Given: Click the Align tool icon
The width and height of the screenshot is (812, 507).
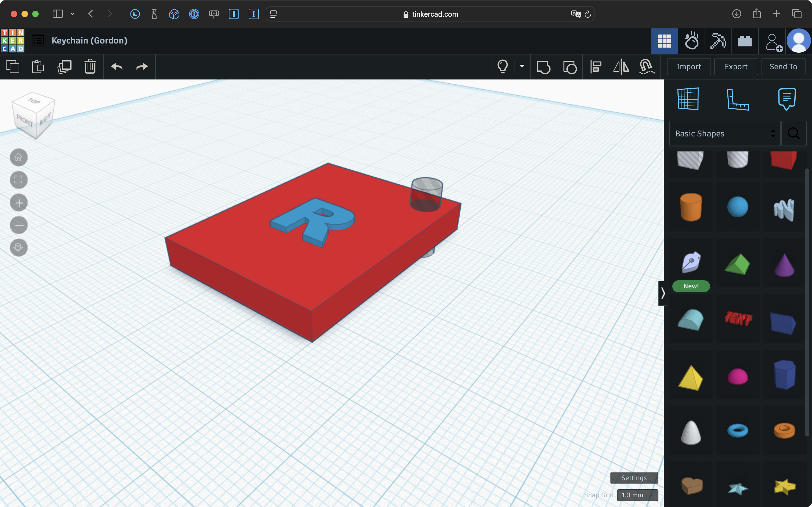Looking at the screenshot, I should coord(595,67).
